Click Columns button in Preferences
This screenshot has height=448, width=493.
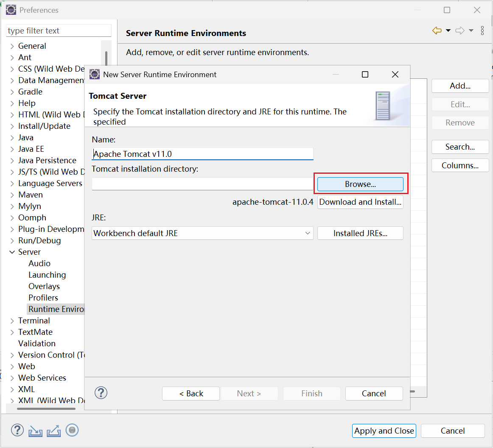[x=460, y=165]
